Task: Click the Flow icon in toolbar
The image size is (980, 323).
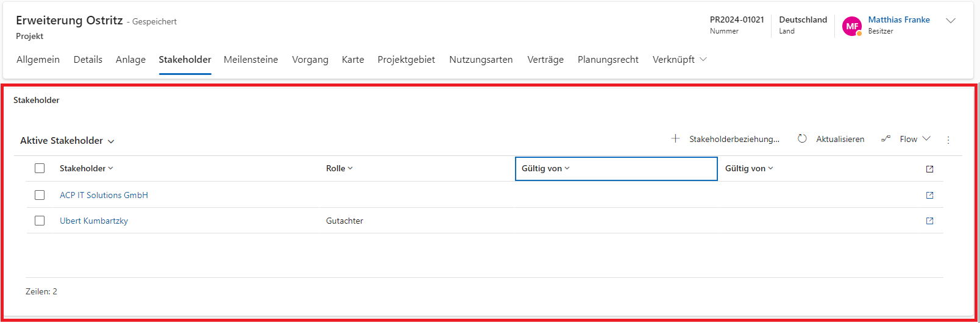Action: (886, 139)
